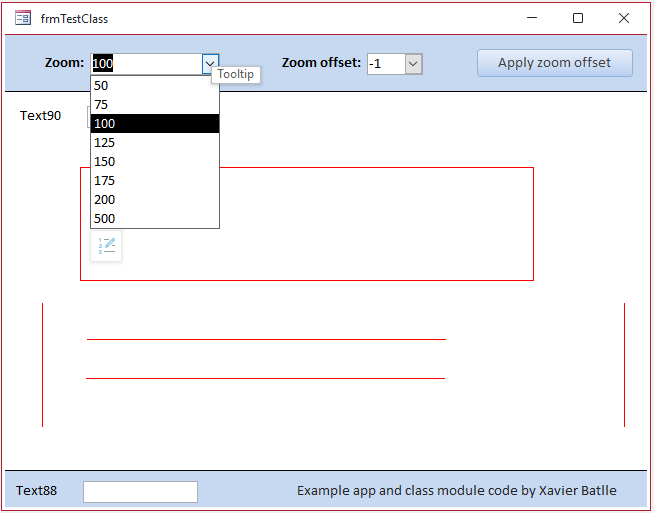The image size is (654, 513).
Task: Focus the Text88 input field
Action: 141,492
